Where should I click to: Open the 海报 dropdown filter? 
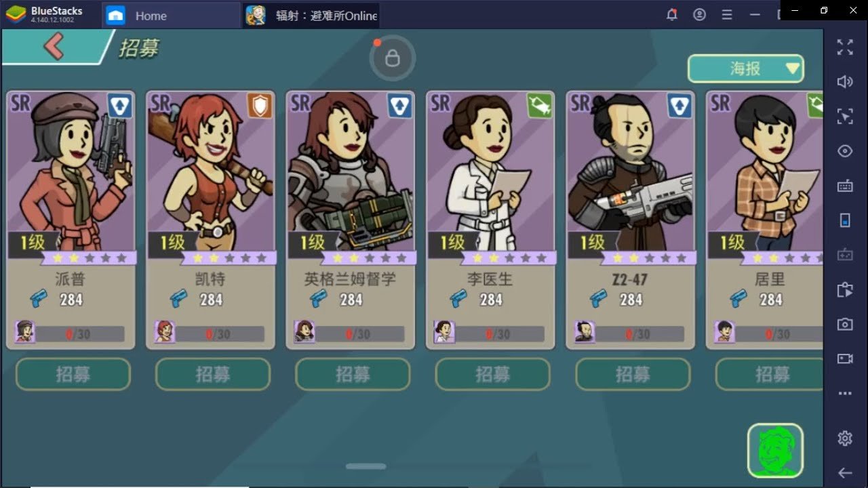tap(746, 68)
